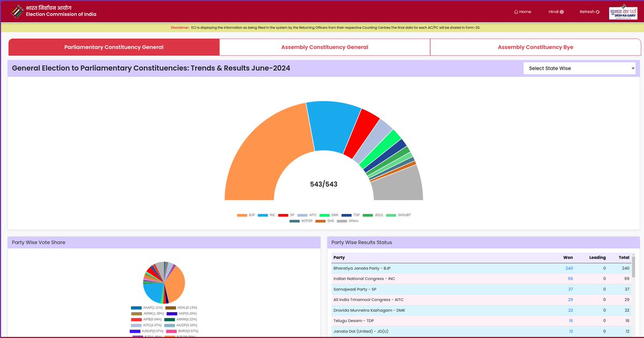Click Dravida Munnetra Kazhagam - DMK row
The image size is (644, 338).
point(481,310)
